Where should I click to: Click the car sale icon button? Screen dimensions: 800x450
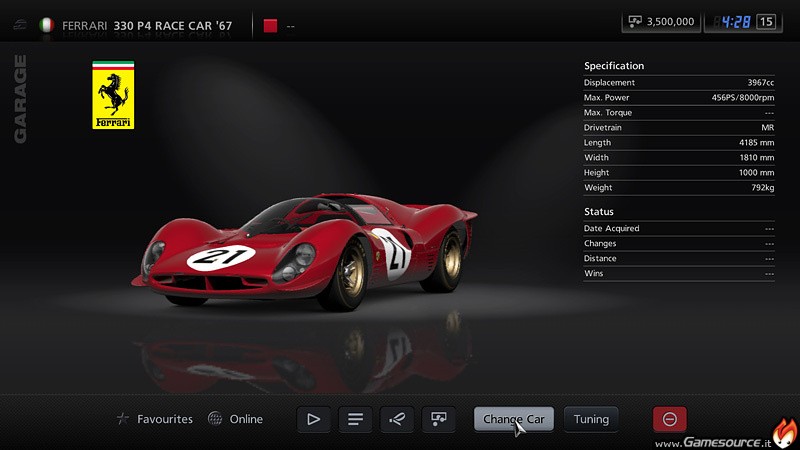437,419
